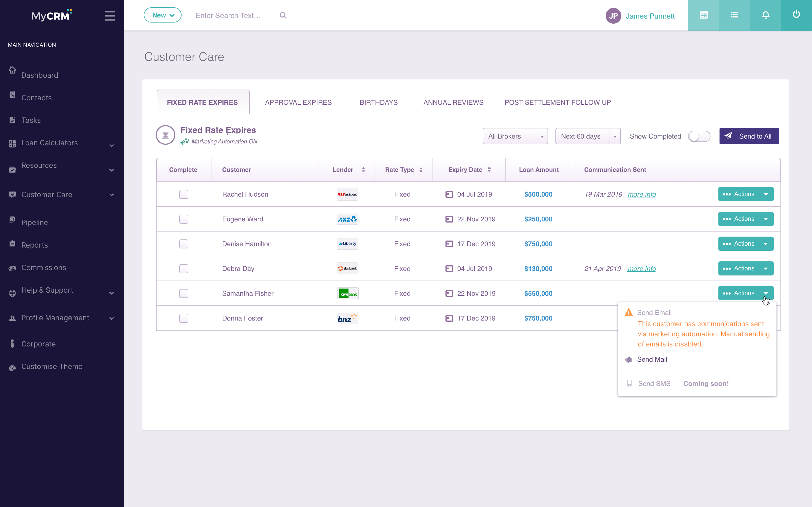Tick Complete checkbox for Rachel Hudson
812x507 pixels.
[184, 194]
